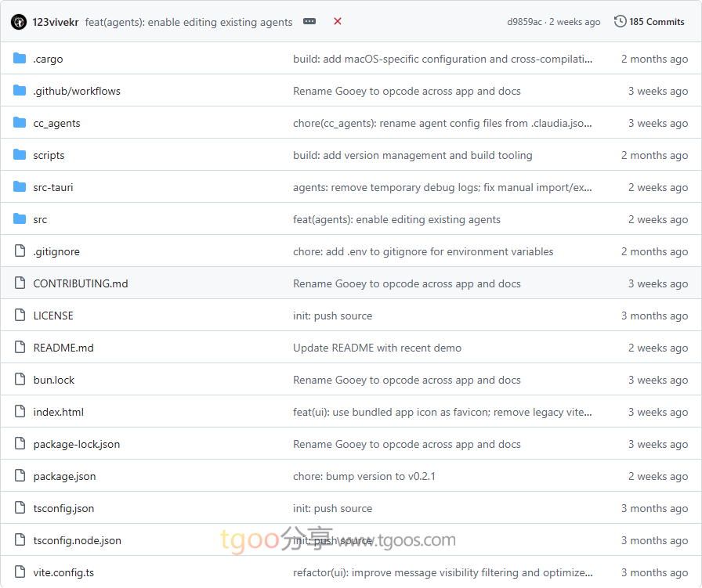Click the .cargo folder icon

20,59
